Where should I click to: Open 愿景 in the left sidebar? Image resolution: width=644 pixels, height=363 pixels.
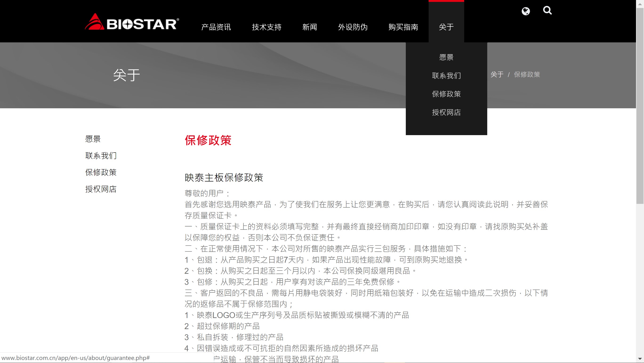[x=93, y=139]
